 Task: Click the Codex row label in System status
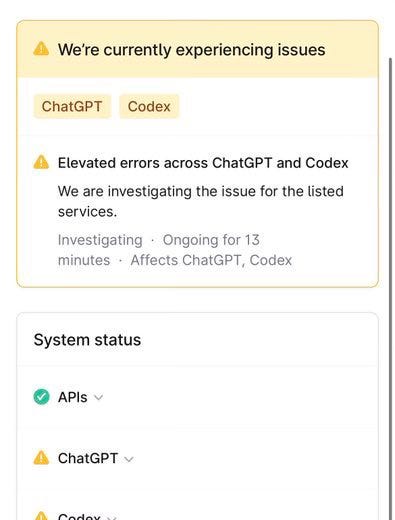click(x=79, y=516)
